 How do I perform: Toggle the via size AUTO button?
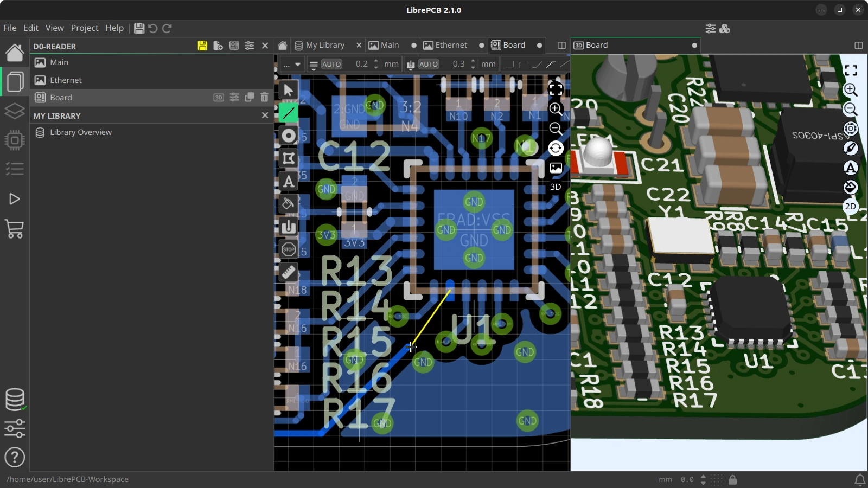pyautogui.click(x=429, y=64)
